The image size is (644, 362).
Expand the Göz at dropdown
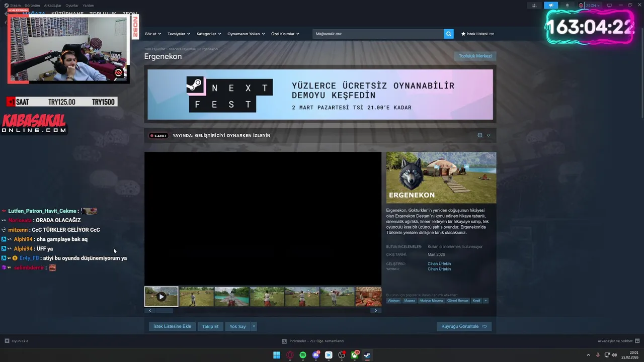point(152,34)
